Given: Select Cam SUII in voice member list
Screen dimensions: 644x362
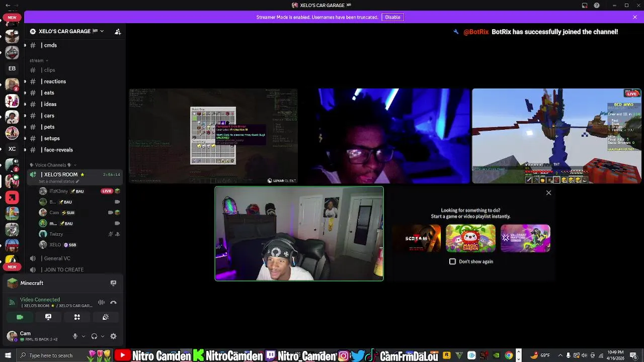Looking at the screenshot, I should coord(79,213).
